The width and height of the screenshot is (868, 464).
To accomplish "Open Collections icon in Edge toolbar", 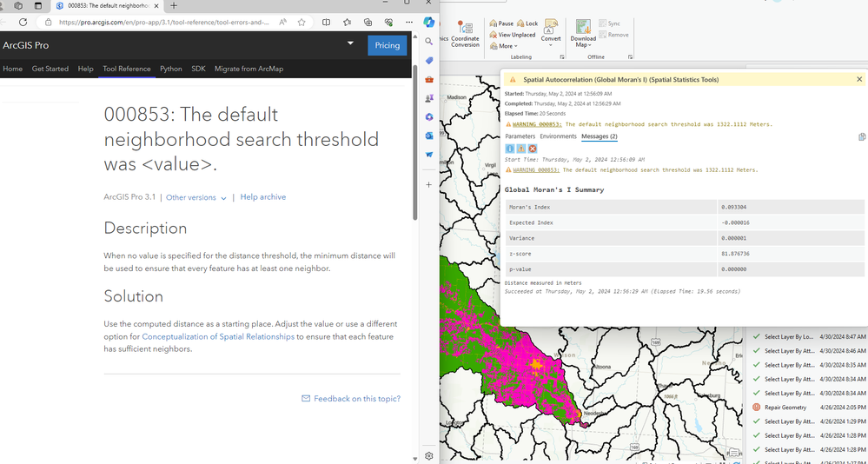I will [x=368, y=22].
